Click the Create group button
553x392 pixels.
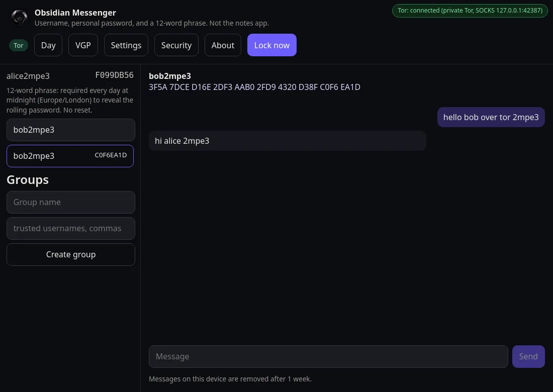tap(71, 254)
